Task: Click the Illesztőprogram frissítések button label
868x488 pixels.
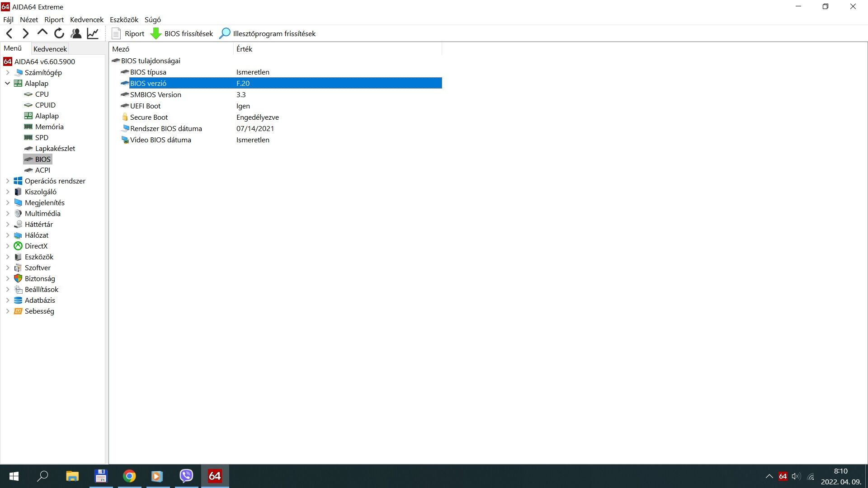Action: tap(274, 33)
